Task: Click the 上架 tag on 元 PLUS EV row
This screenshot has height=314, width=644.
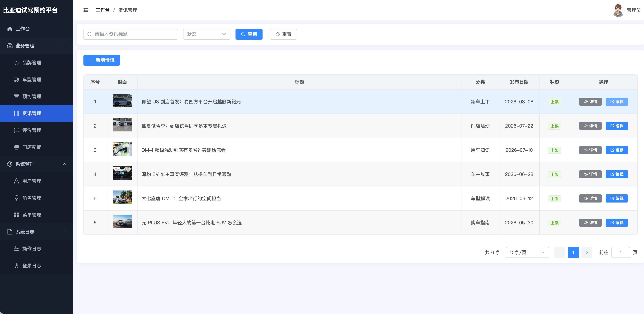Action: pos(554,223)
